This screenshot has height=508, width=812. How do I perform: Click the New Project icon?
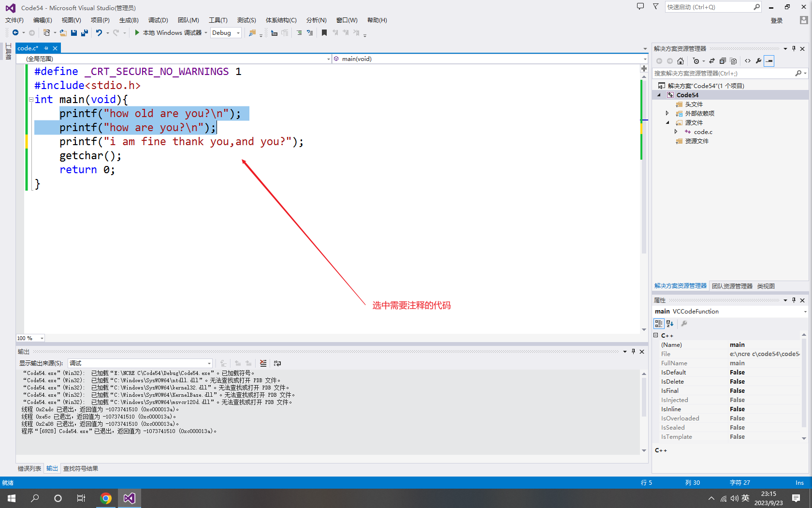pyautogui.click(x=47, y=32)
